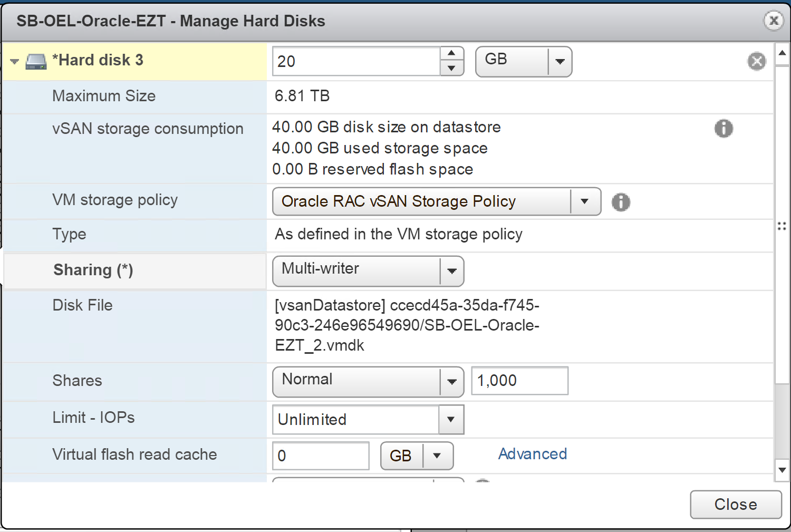Click VM storage policy info icon
This screenshot has width=791, height=532.
(x=621, y=202)
